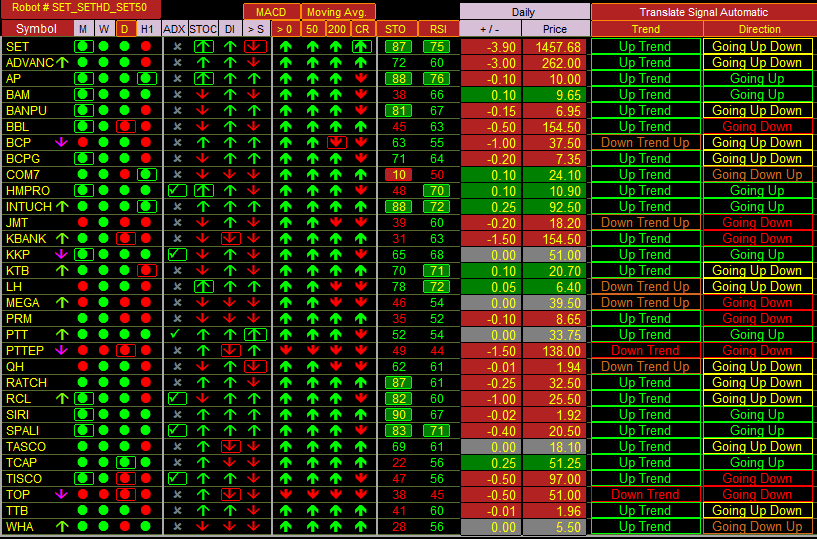
Task: Select the H1 timeframe column header
Action: pos(147,29)
